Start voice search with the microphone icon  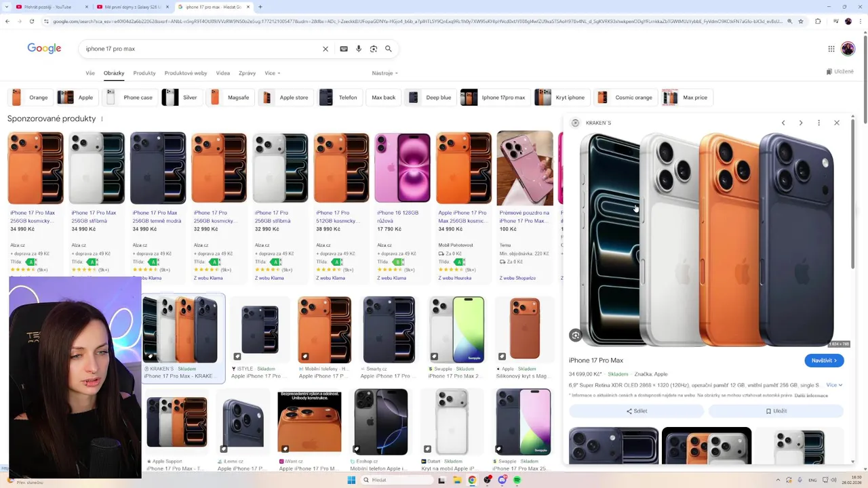(359, 49)
